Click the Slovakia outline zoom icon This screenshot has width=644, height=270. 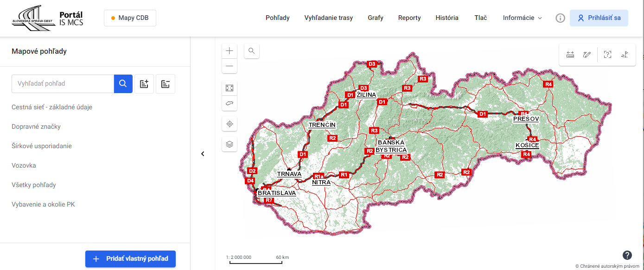(x=229, y=103)
